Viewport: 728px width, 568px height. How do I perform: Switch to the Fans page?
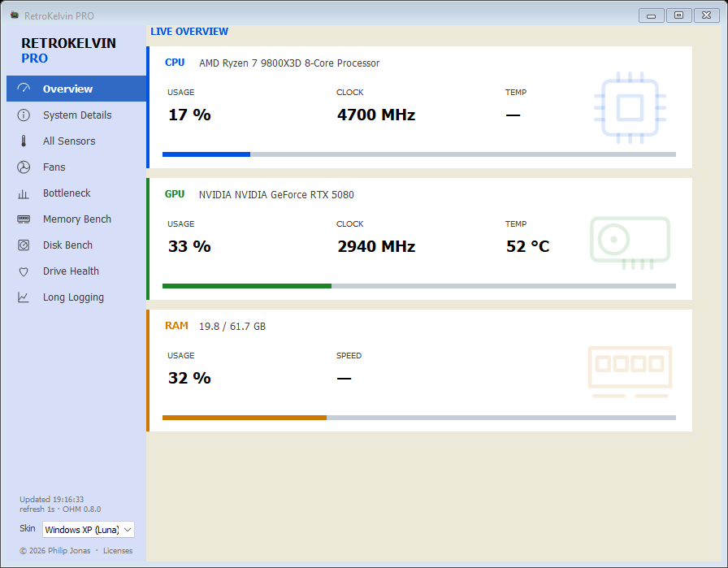(76, 167)
